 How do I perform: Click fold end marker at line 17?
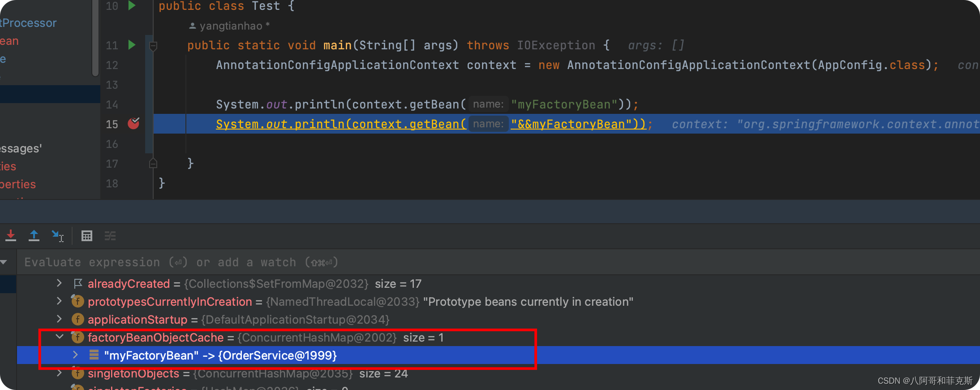(153, 164)
